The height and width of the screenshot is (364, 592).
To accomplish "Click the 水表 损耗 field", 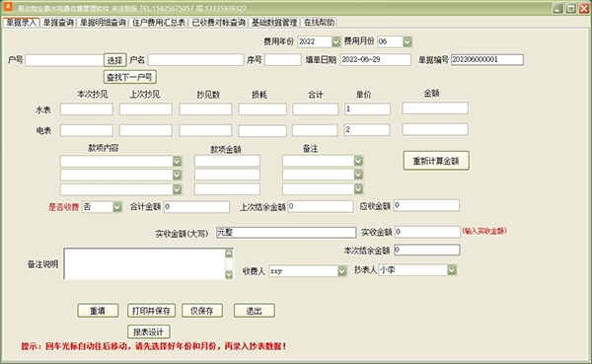I will pyautogui.click(x=262, y=109).
